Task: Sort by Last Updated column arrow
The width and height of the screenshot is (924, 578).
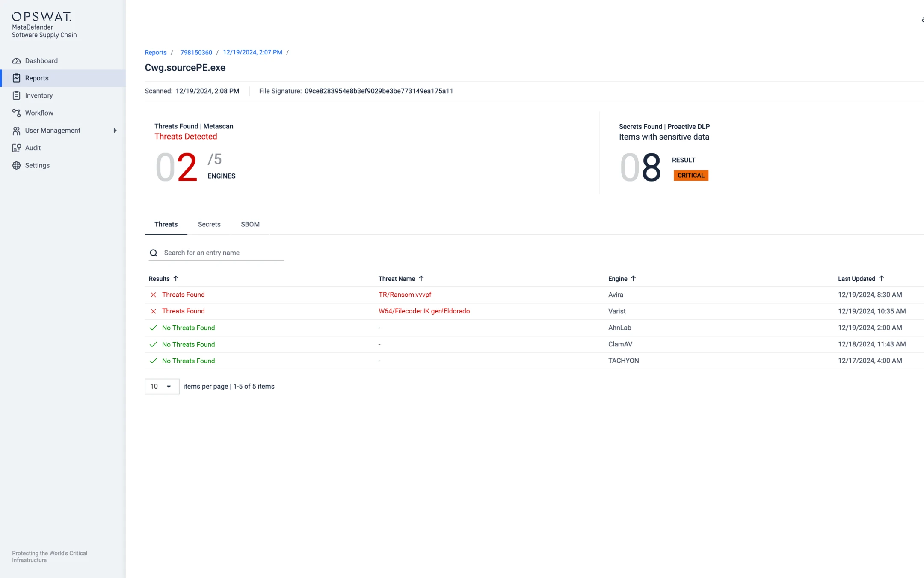Action: point(882,279)
